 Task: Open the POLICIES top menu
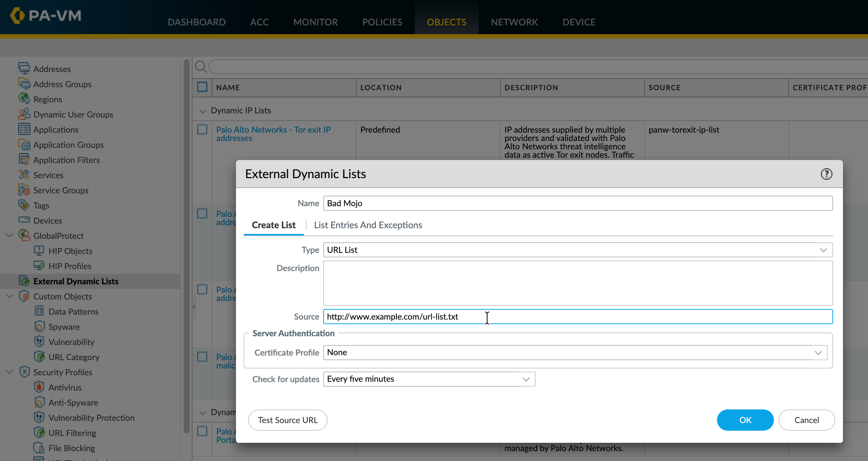382,22
